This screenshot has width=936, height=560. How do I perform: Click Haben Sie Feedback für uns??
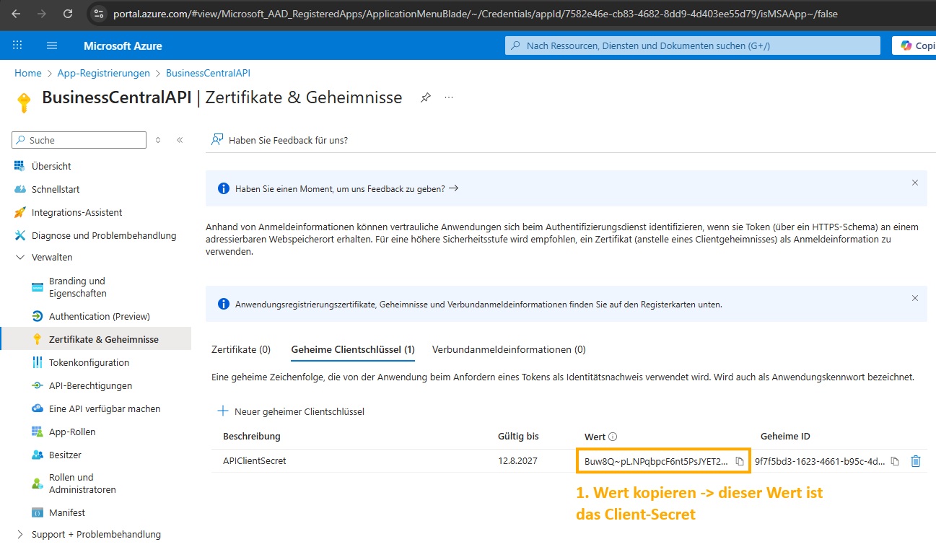pyautogui.click(x=279, y=140)
